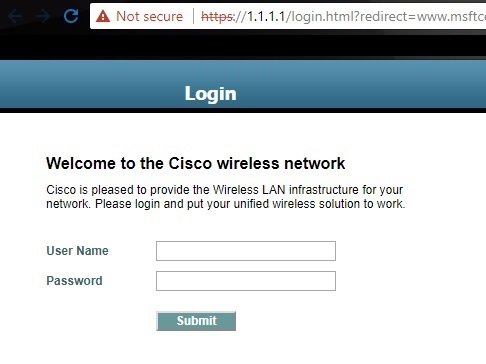Click the Login banner title
The width and height of the screenshot is (486, 364).
pyautogui.click(x=211, y=94)
